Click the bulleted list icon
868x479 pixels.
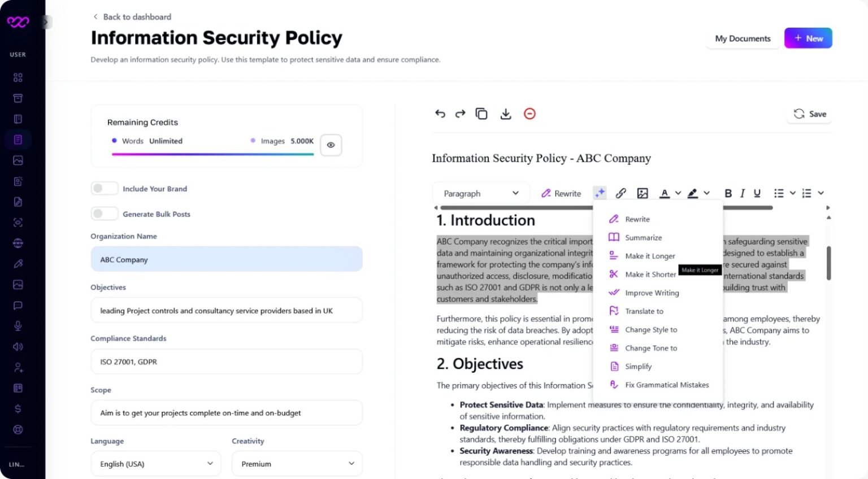click(779, 193)
